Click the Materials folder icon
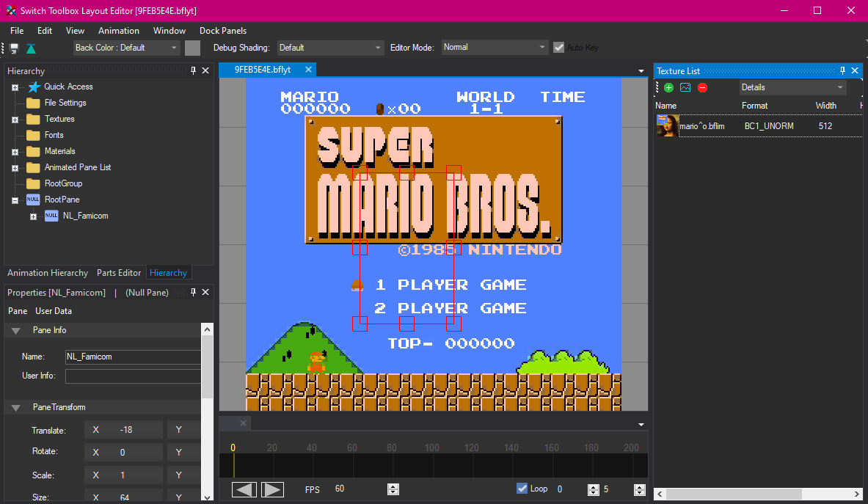This screenshot has width=868, height=504. (x=33, y=151)
